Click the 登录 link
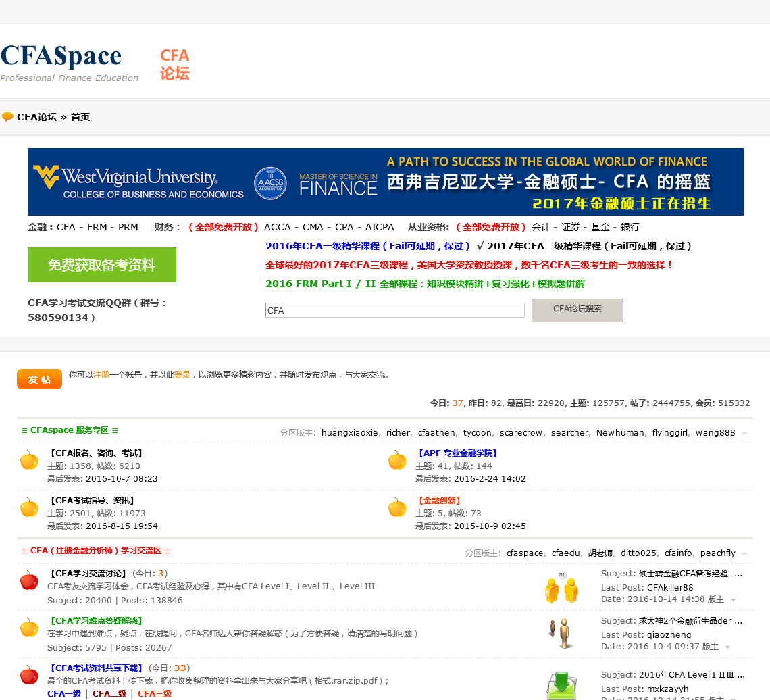 tap(182, 375)
